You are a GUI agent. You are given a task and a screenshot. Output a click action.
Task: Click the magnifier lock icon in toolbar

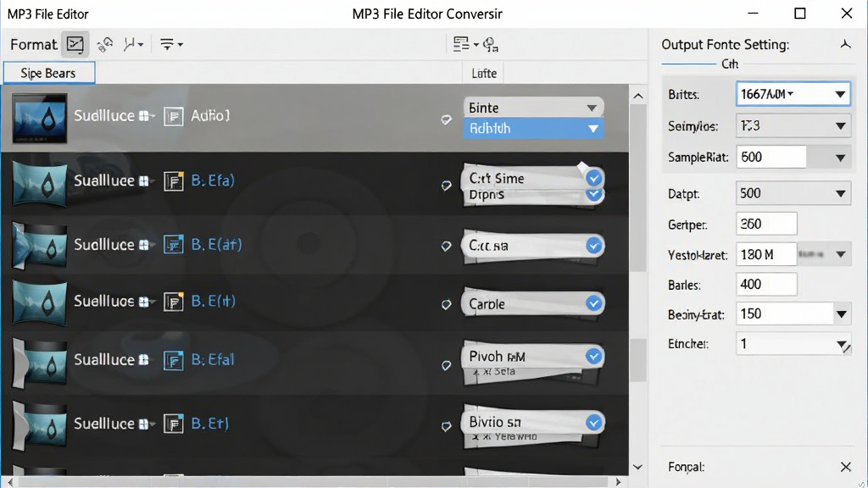[491, 44]
